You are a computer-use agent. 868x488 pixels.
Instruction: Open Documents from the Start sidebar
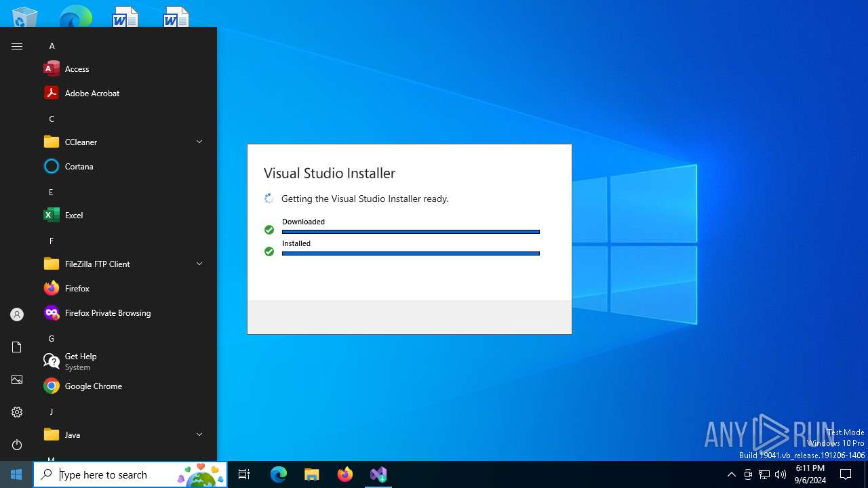pos(17,347)
